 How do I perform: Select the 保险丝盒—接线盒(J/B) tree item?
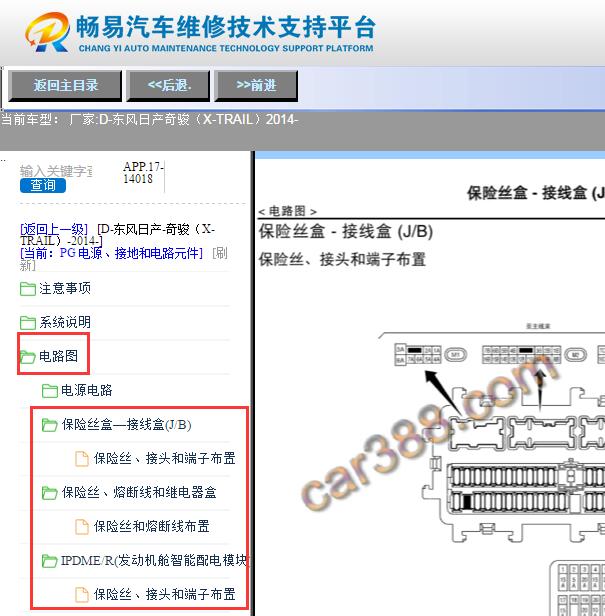[x=126, y=424]
